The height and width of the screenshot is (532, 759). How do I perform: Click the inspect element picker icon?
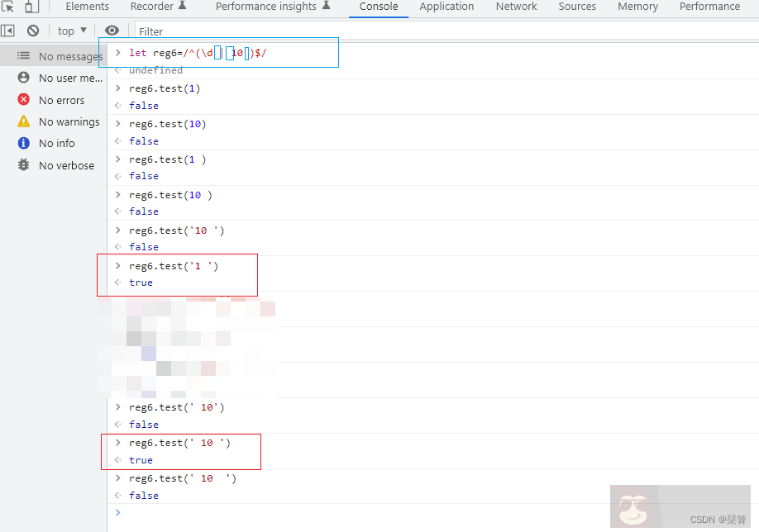[8, 7]
